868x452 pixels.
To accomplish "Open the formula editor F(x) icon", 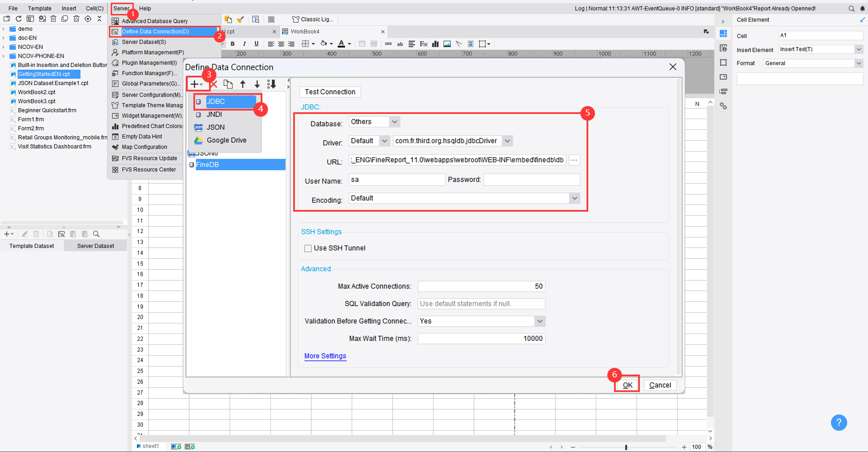I will point(423,43).
